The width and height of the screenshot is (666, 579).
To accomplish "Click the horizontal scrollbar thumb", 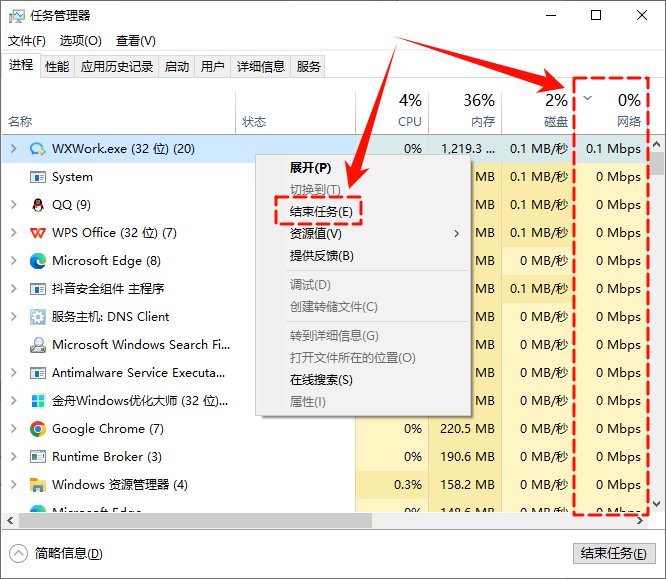I will (195, 520).
